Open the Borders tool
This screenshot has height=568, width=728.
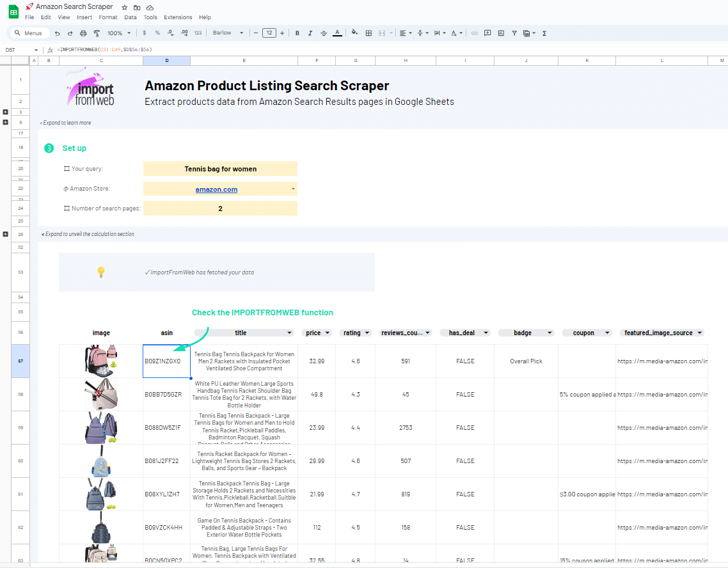(368, 33)
